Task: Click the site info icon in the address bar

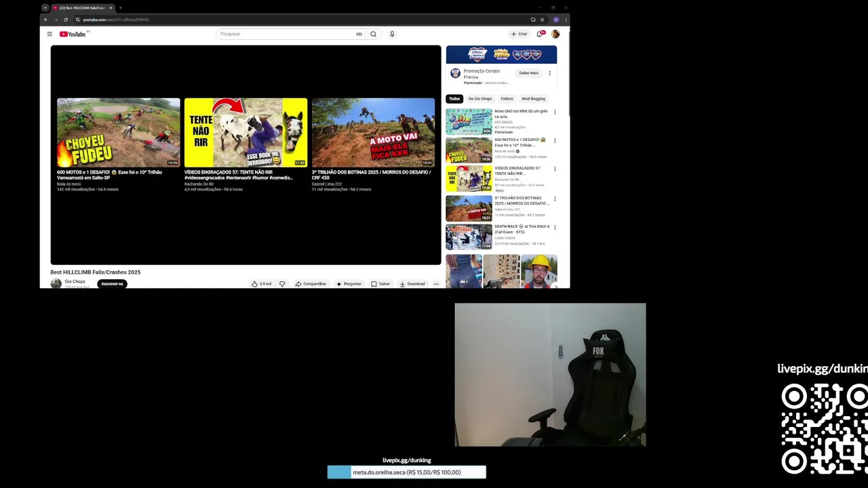Action: (78, 20)
